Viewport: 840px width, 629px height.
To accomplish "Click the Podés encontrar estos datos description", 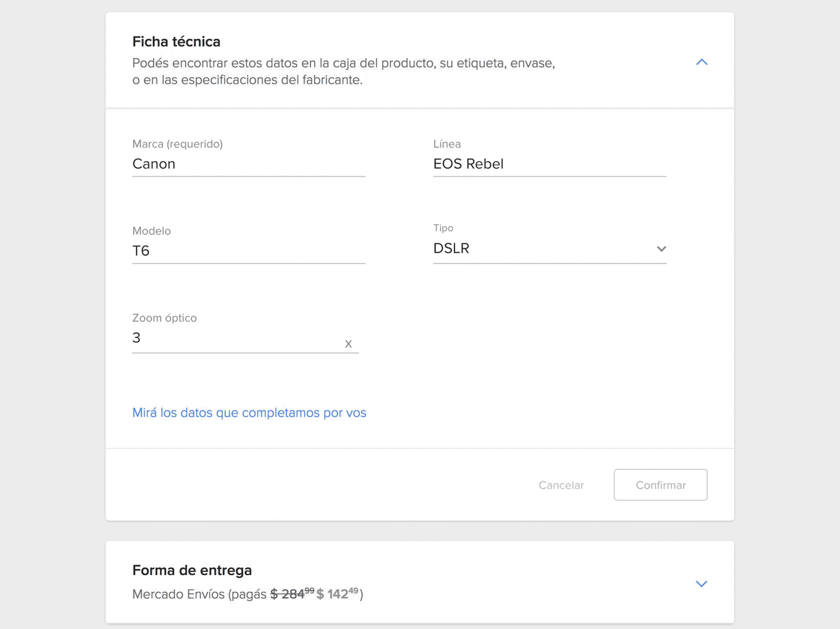I will [x=344, y=71].
